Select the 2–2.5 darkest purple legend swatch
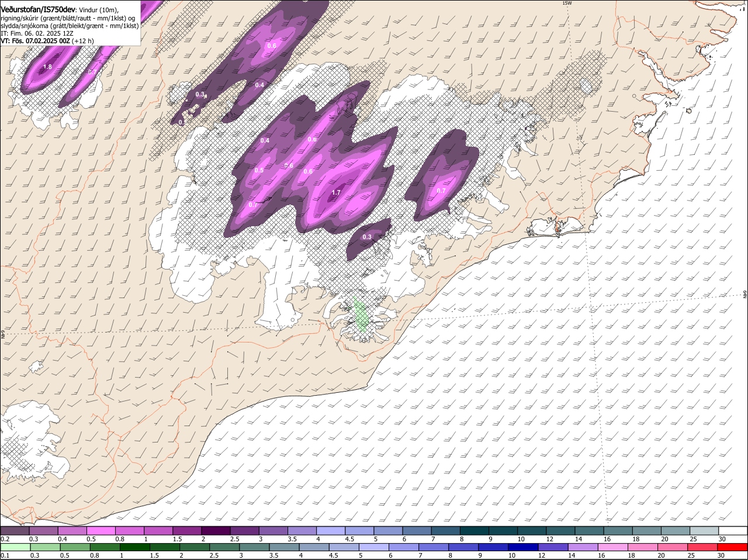The height and width of the screenshot is (560, 748). 216,531
